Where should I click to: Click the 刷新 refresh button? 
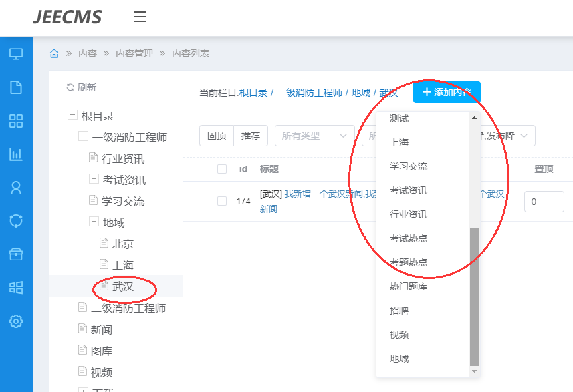pos(81,87)
